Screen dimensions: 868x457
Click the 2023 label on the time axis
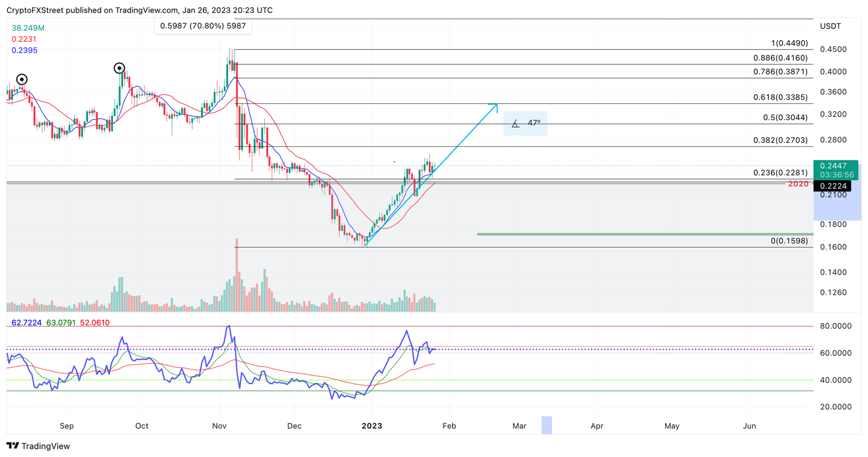(x=372, y=426)
